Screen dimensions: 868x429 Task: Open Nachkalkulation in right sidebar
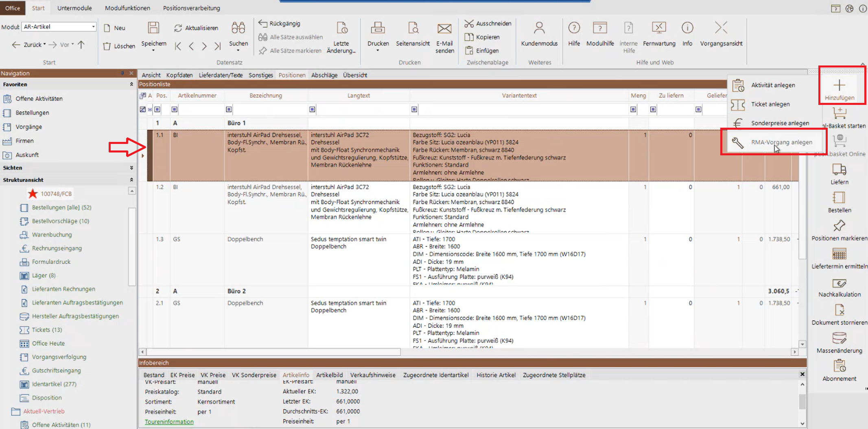[839, 283]
